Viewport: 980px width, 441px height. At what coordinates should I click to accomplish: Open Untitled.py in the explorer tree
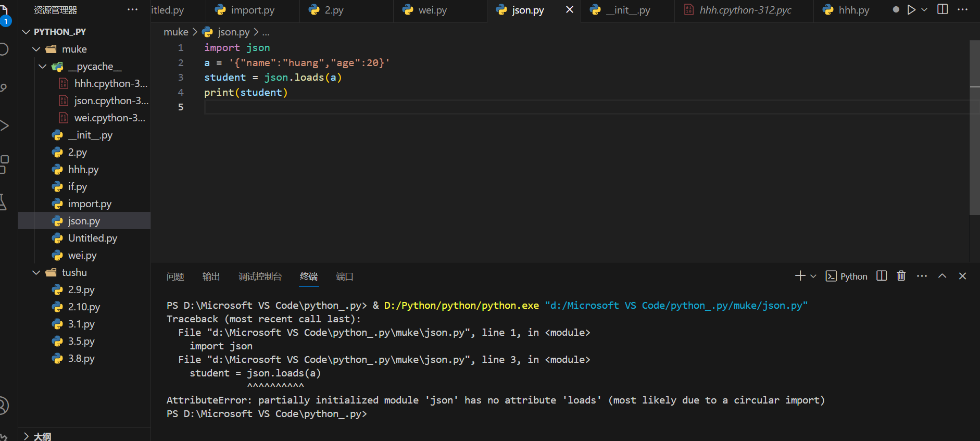(84, 238)
